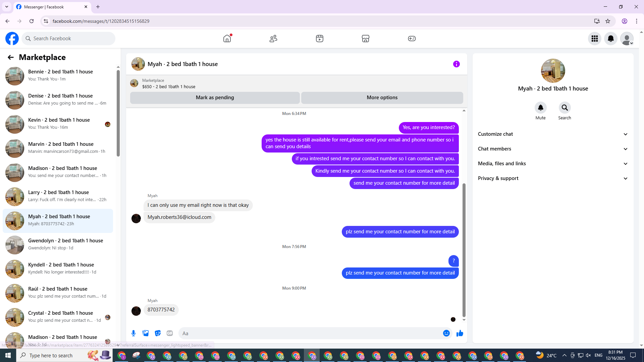Open Kyndell's 2 bed 1bath conversation

58,269
